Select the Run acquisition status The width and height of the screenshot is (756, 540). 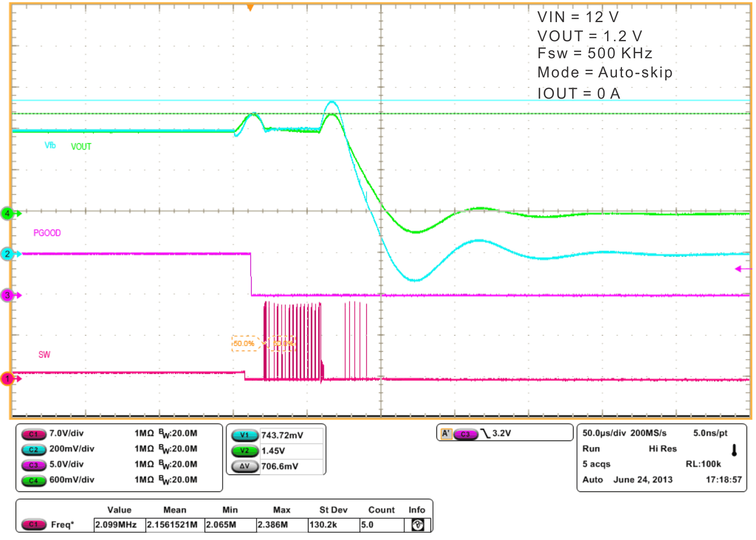tap(592, 449)
